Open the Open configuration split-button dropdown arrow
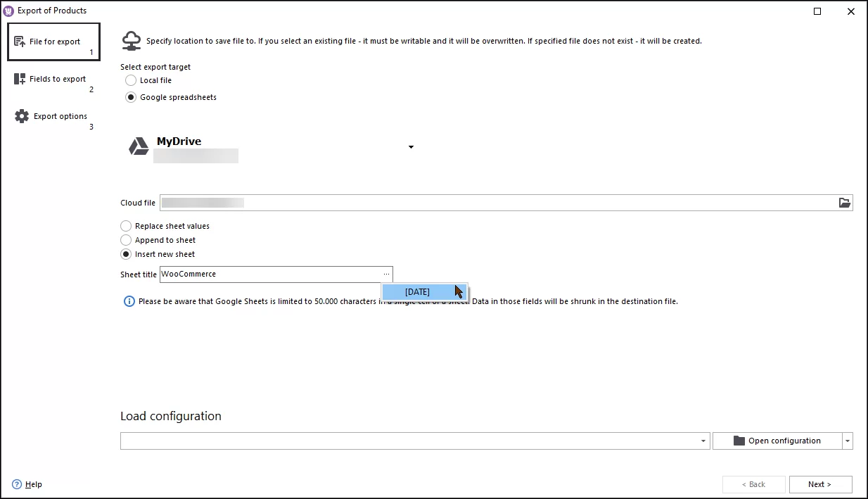This screenshot has width=868, height=499. click(848, 440)
